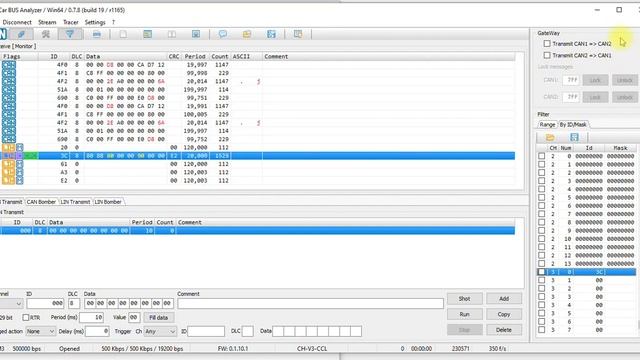
Task: Click the save disk icon in Filter panel
Action: [x=574, y=137]
